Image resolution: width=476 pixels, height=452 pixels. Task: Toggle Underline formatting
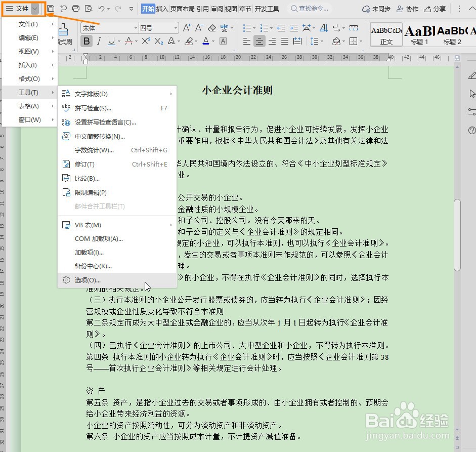(111, 41)
